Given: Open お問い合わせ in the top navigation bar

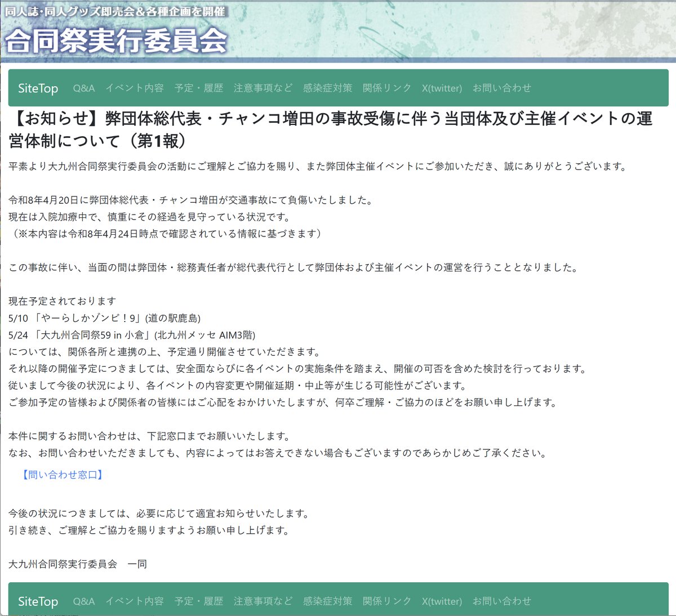Looking at the screenshot, I should click(502, 88).
